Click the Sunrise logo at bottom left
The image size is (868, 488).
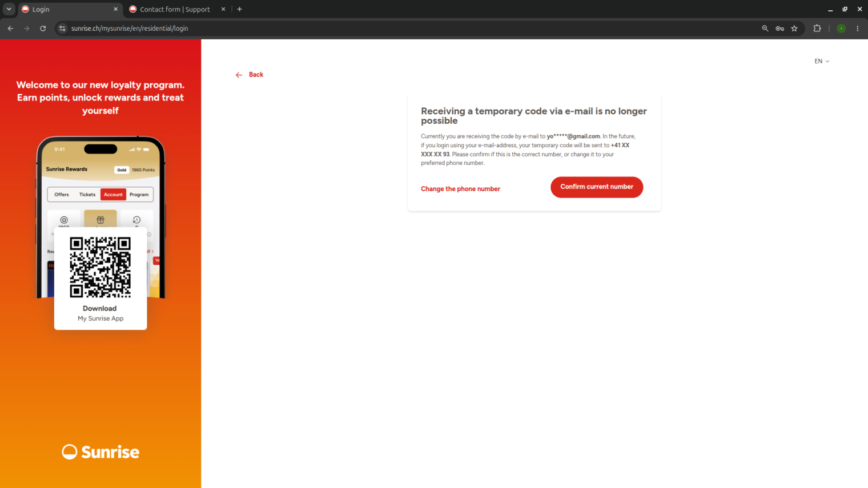tap(101, 452)
